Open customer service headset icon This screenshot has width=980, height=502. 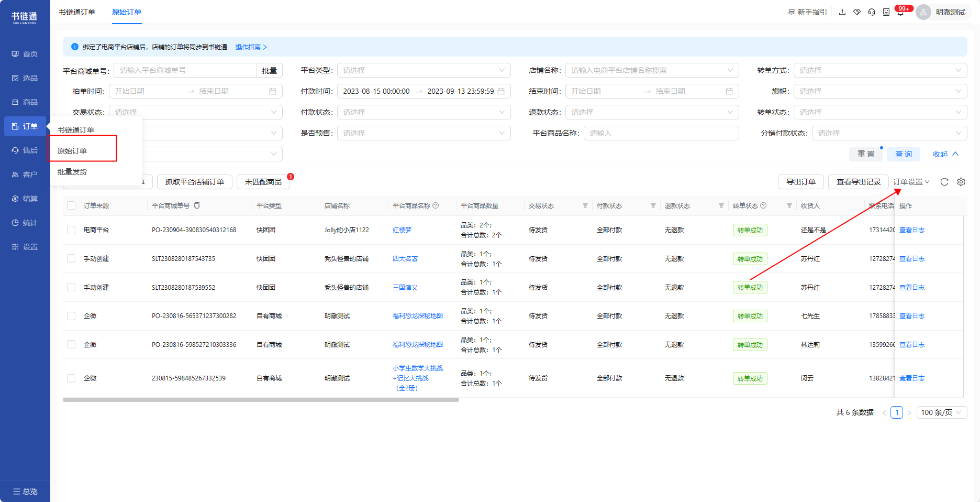(x=872, y=12)
